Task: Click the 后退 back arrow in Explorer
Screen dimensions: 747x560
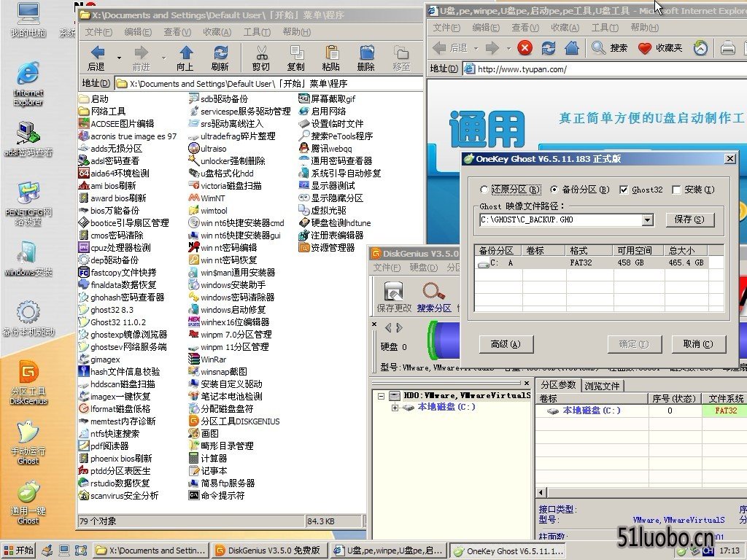Action: click(97, 58)
